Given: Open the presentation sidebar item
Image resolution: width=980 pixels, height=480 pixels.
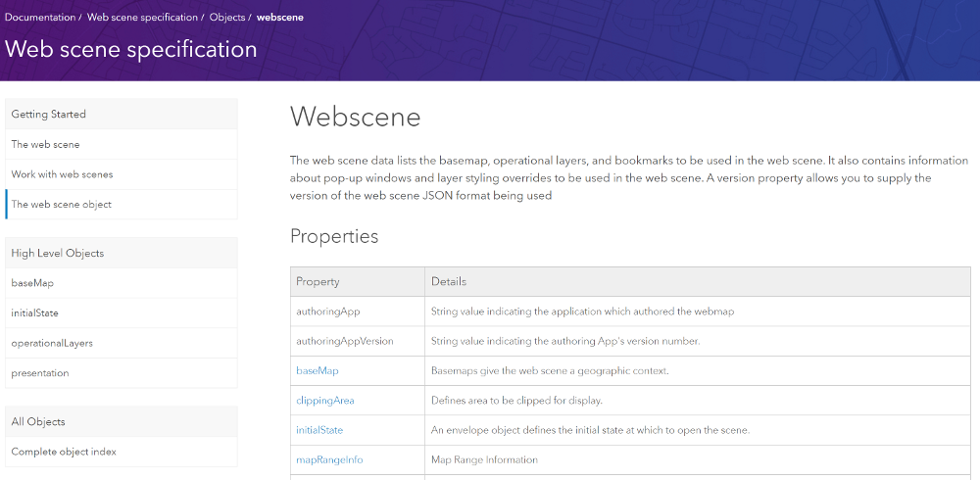Looking at the screenshot, I should coord(40,373).
